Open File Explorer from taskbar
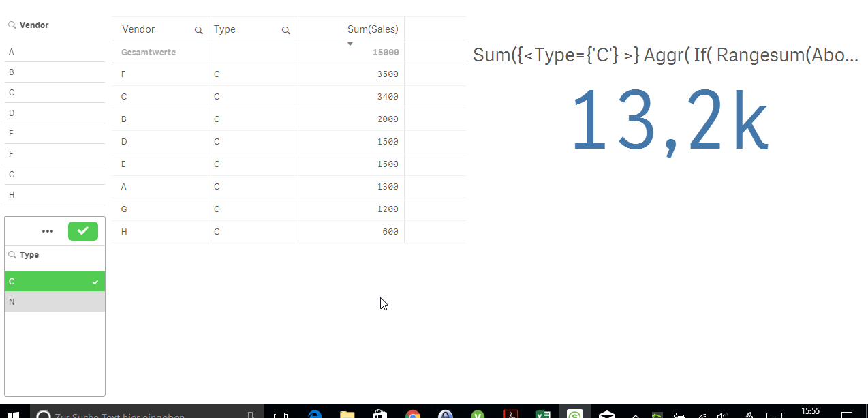Viewport: 868px width, 418px height. point(347,413)
